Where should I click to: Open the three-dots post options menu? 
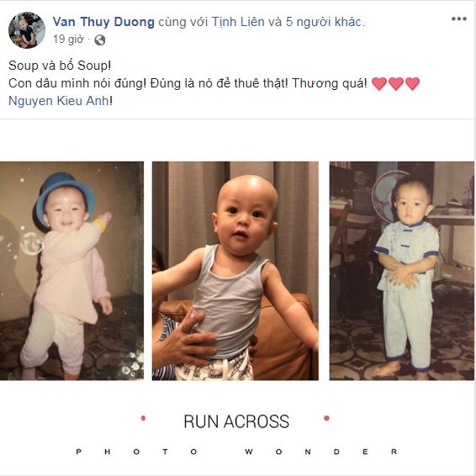point(458,19)
